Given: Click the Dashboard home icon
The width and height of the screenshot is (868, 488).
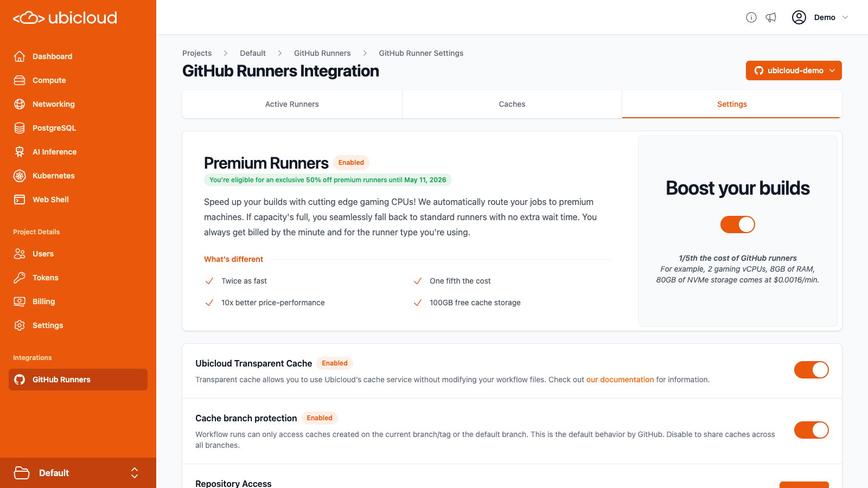Looking at the screenshot, I should [x=20, y=56].
